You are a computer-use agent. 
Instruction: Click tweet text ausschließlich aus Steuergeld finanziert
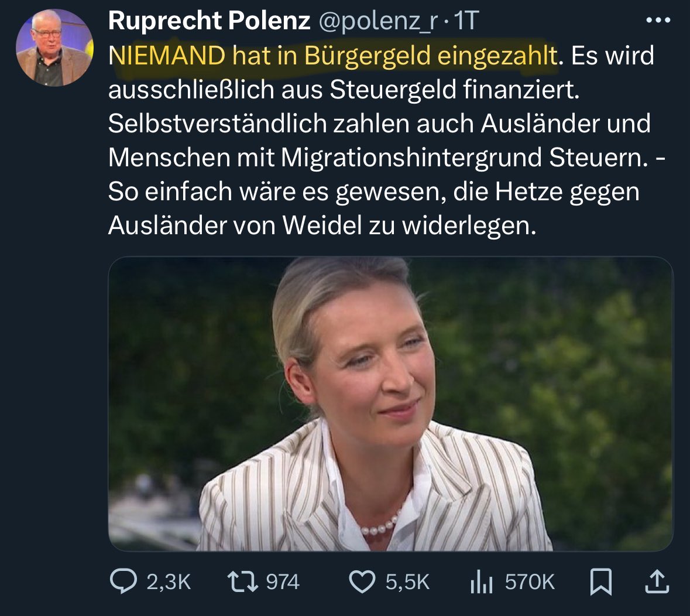coord(344,90)
